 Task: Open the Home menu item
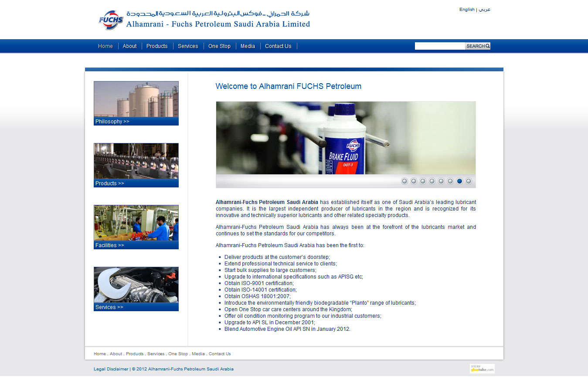[105, 46]
